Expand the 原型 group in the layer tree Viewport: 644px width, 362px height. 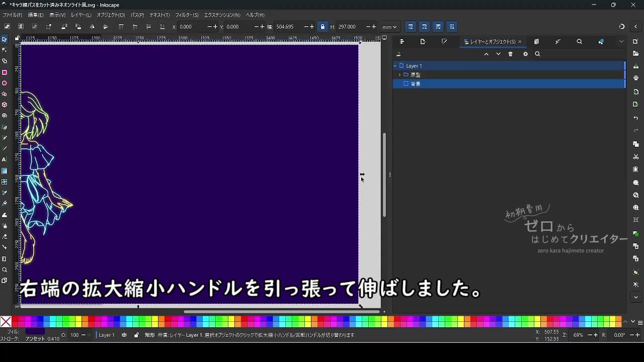(399, 75)
